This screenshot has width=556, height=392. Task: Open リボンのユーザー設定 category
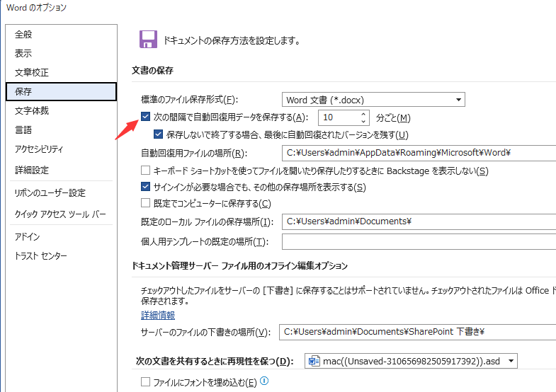click(x=62, y=193)
